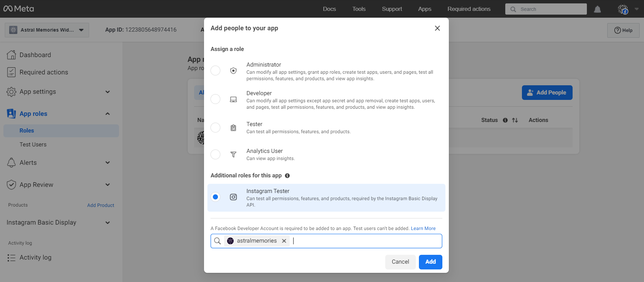Remove the astralmemories chip from search field
Screen dimensions: 644x282
click(x=284, y=241)
